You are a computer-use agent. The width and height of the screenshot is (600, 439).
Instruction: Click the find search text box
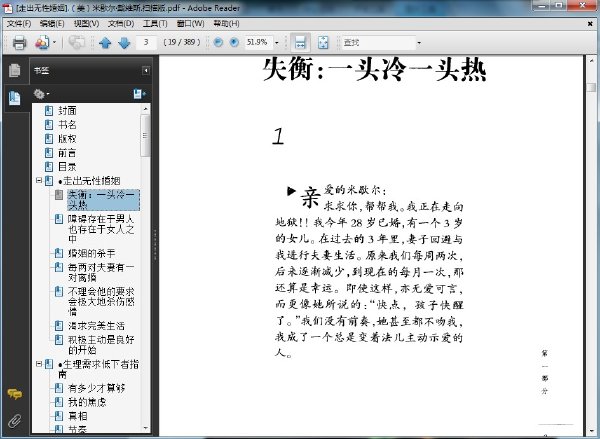point(379,42)
